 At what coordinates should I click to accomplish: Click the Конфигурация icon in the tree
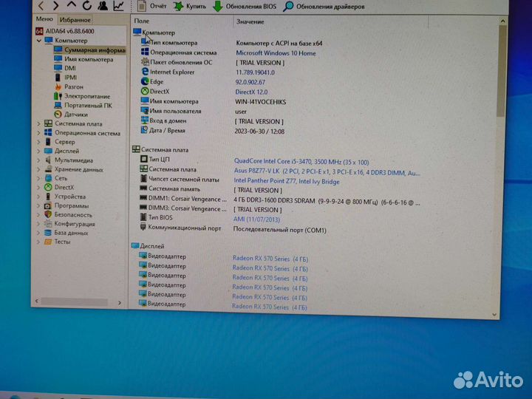point(48,224)
